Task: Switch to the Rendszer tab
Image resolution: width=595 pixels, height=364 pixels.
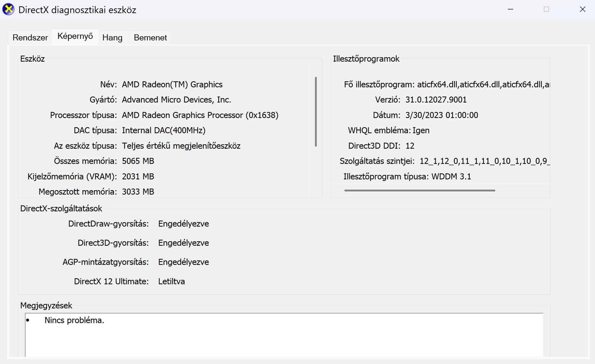Action: click(x=30, y=38)
